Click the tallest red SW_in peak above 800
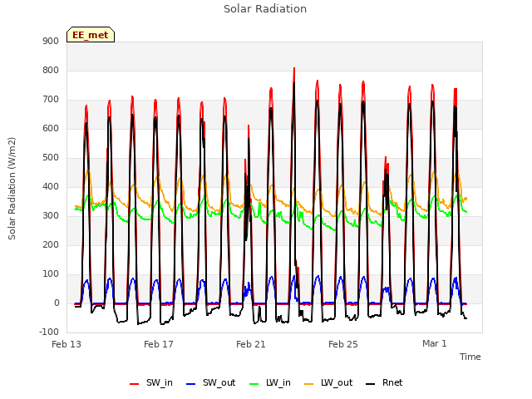Image resolution: width=532 pixels, height=399 pixels. [294, 69]
